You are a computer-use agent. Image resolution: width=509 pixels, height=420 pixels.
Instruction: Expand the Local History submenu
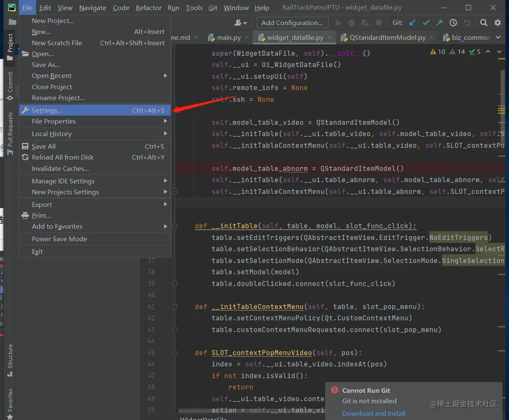click(x=165, y=134)
